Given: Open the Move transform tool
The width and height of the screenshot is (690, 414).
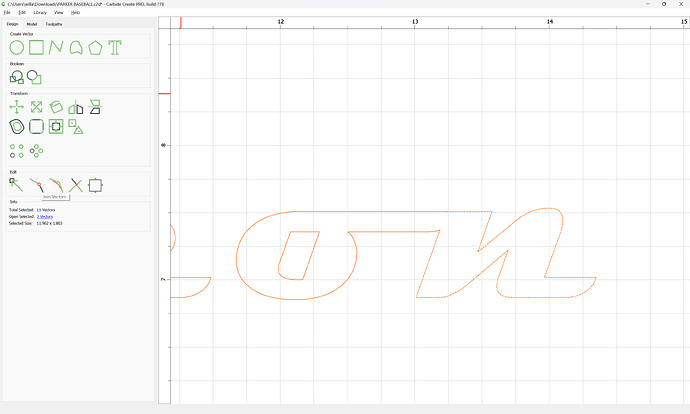Looking at the screenshot, I should pyautogui.click(x=17, y=107).
